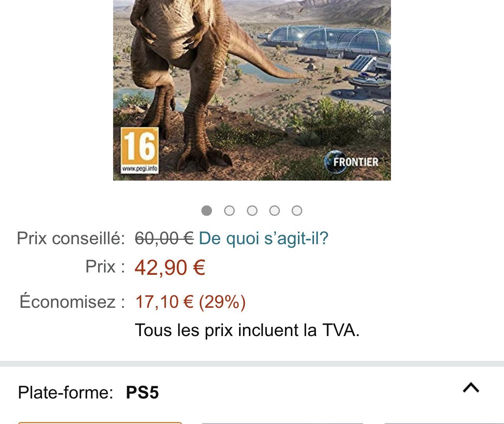The height and width of the screenshot is (424, 504).
Task: Open the dinosaur product cover image
Action: 252,90
